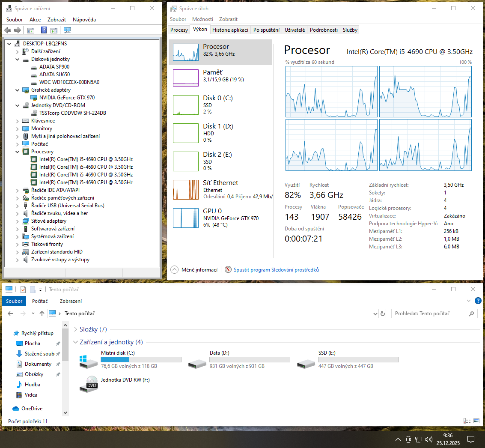This screenshot has width=485, height=448.
Task: Expand the Složky (7) group
Action: click(x=75, y=329)
